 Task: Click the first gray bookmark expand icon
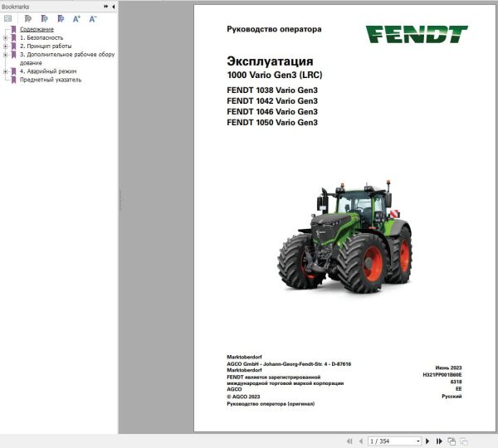[28, 19]
